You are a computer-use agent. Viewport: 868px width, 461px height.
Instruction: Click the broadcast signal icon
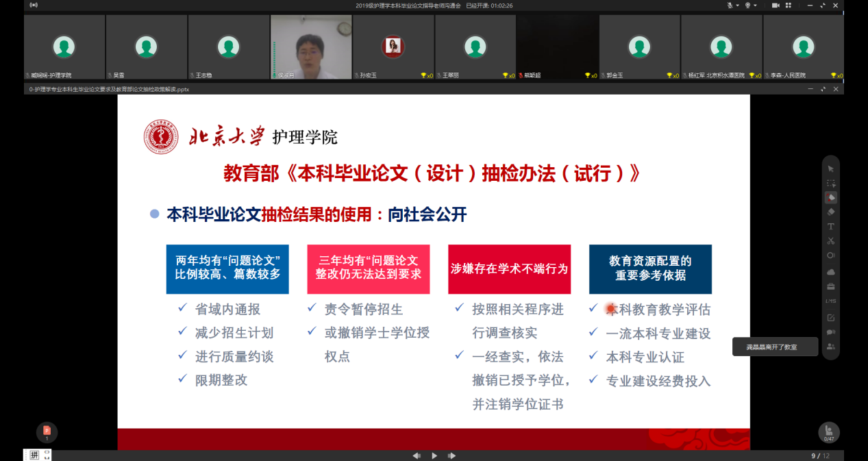(x=34, y=5)
